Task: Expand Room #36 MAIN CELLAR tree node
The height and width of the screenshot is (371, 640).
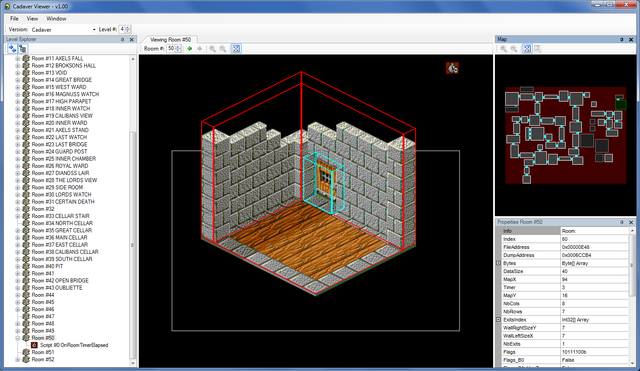Action: [x=18, y=238]
